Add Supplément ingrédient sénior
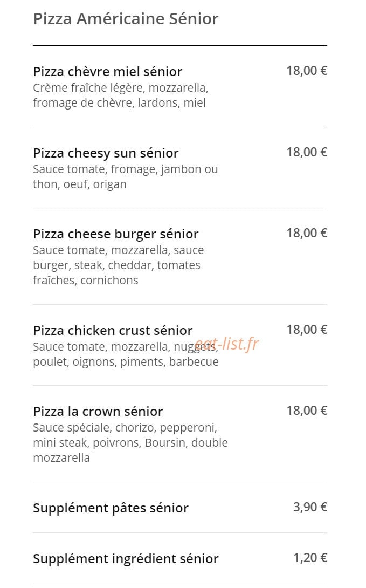 coord(180,558)
